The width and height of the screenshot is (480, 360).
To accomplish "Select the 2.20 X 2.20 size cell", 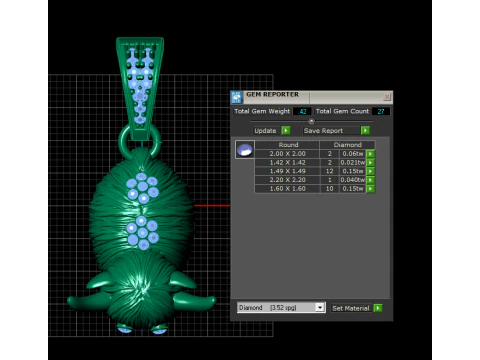I will tap(287, 180).
